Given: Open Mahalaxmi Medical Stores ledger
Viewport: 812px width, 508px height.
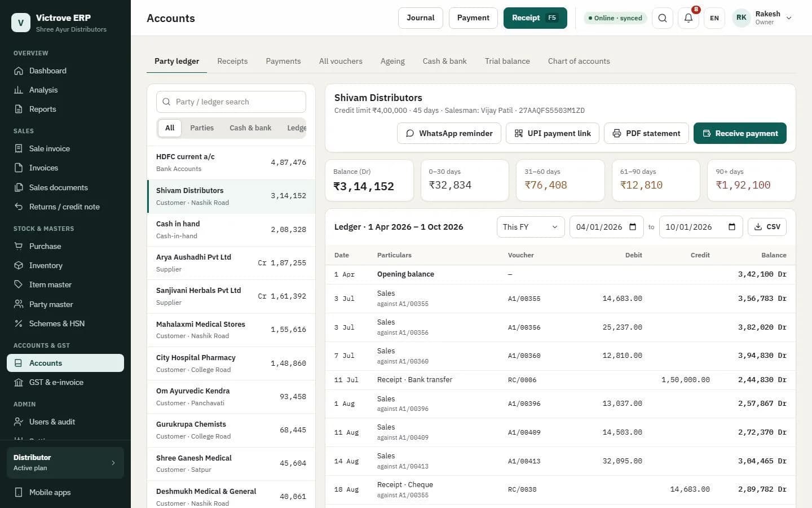Looking at the screenshot, I should pyautogui.click(x=231, y=330).
